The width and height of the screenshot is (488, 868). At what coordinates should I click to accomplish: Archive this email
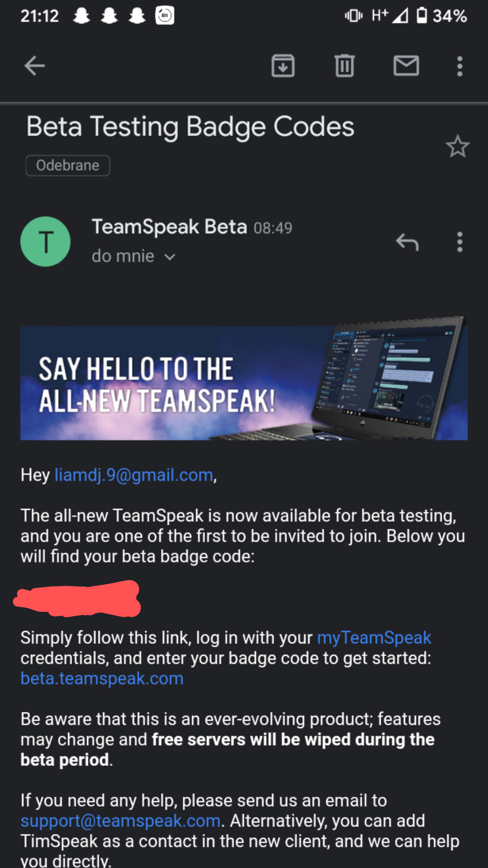(x=283, y=66)
